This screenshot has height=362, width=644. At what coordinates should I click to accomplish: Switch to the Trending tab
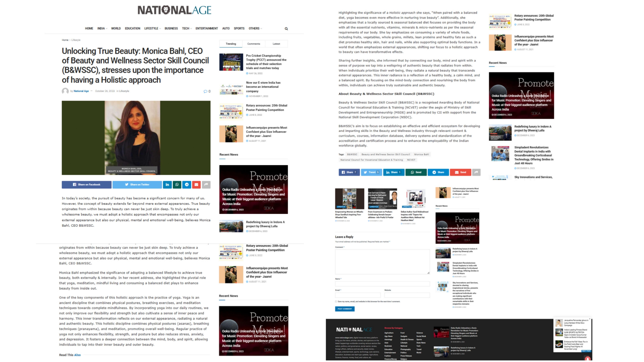[x=231, y=44]
